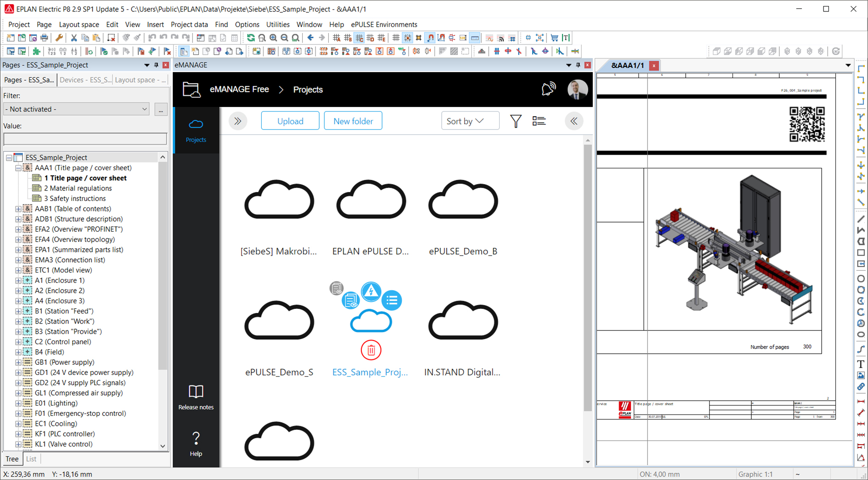Click the green Redraw refresh icon
Screen dimensions: 868x480
coord(251,38)
